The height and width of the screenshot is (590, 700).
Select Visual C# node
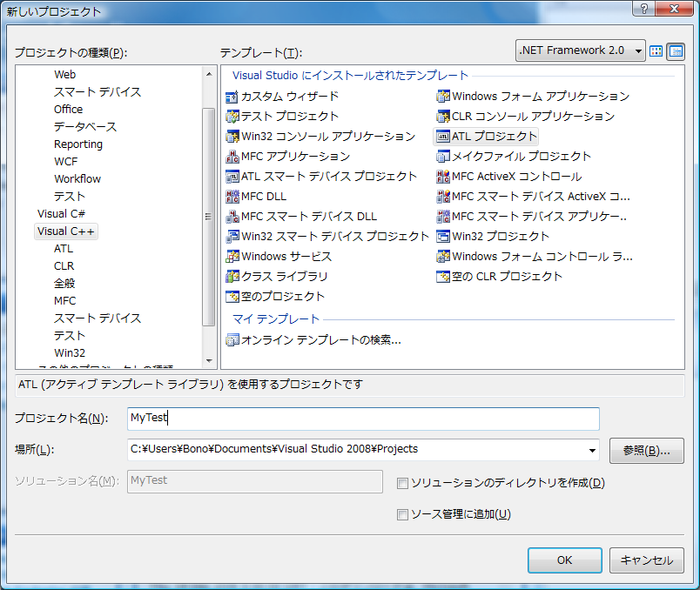(x=61, y=214)
